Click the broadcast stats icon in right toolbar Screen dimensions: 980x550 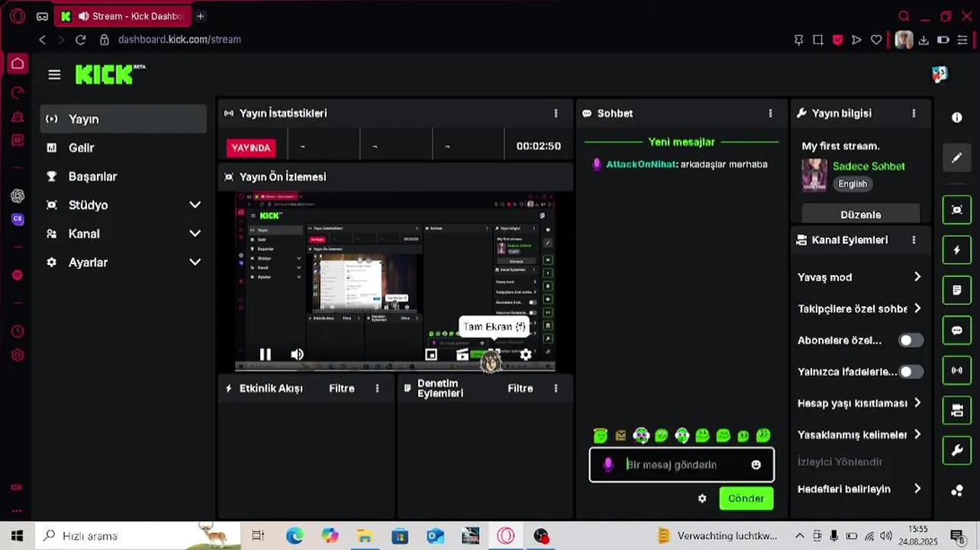tap(957, 370)
